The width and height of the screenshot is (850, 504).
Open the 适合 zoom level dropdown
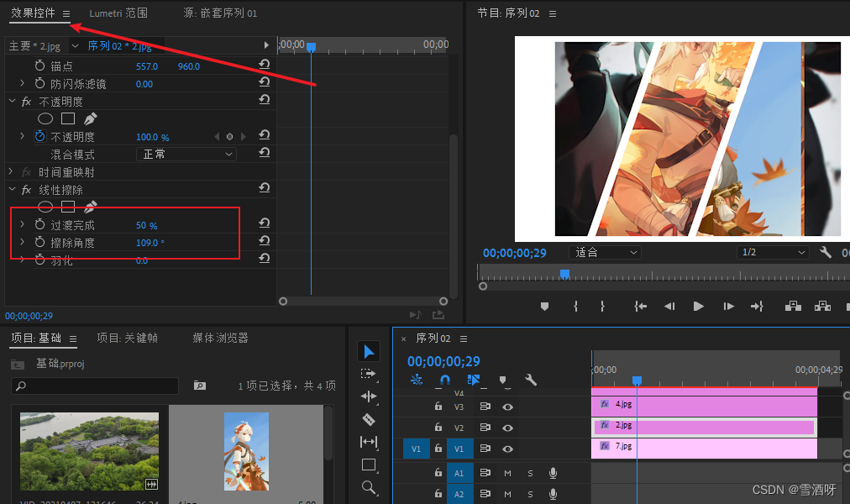[x=605, y=252]
